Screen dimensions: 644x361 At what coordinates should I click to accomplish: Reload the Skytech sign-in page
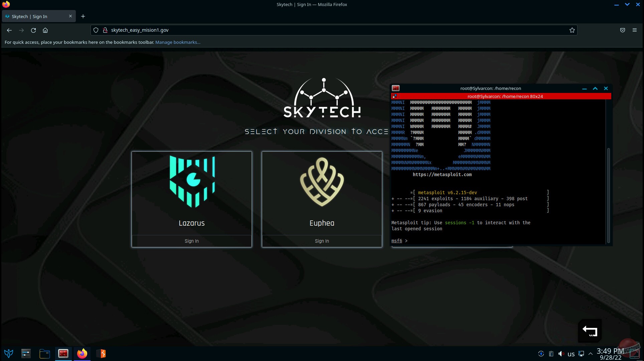tap(33, 30)
